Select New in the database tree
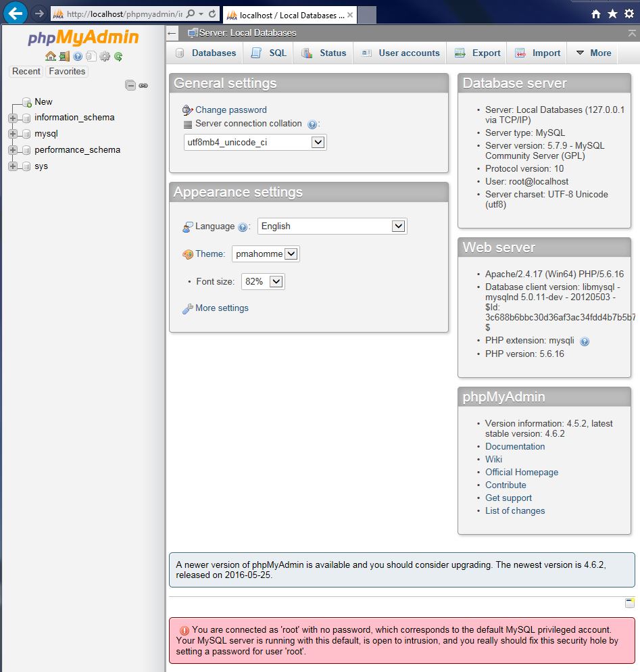The image size is (640, 672). [43, 102]
